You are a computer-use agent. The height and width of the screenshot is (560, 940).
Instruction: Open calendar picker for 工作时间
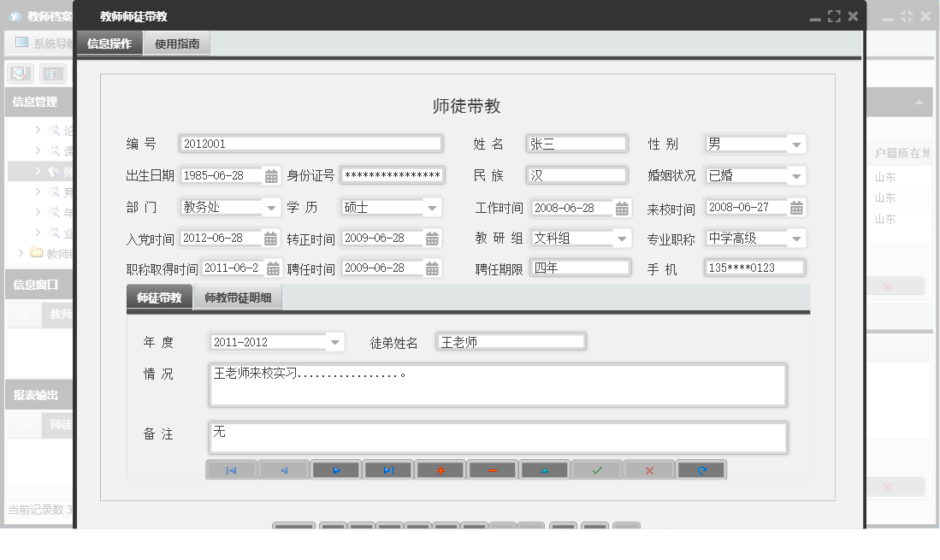click(x=623, y=209)
